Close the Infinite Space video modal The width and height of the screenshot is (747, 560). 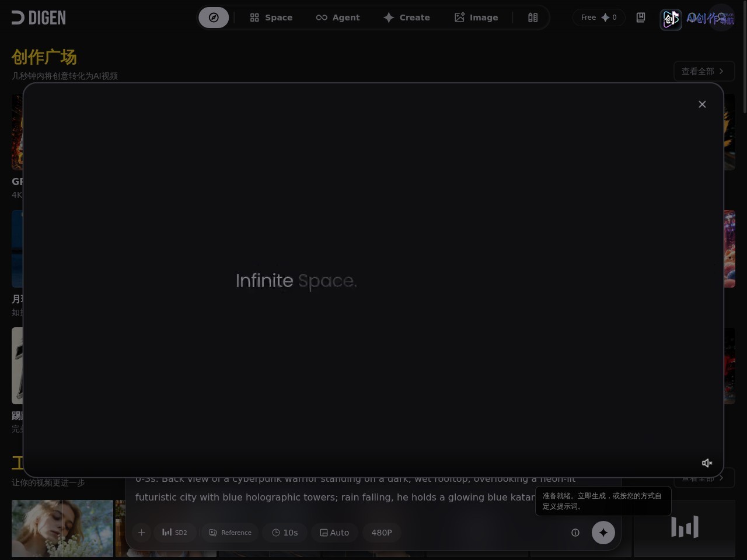[702, 104]
